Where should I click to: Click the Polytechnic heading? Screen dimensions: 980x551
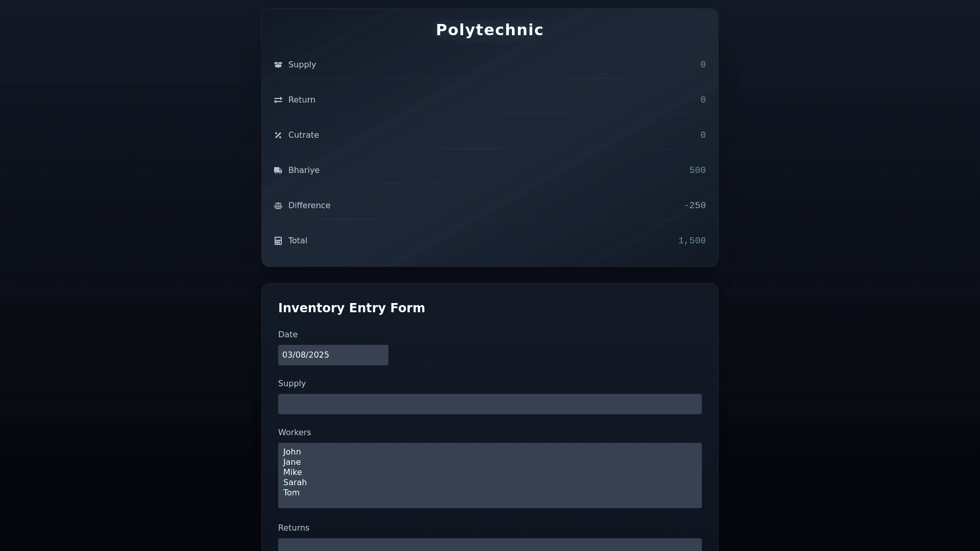coord(489,30)
